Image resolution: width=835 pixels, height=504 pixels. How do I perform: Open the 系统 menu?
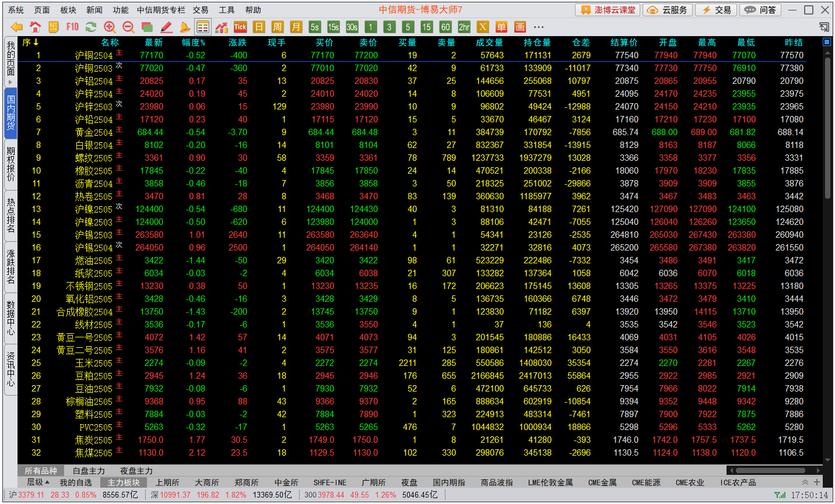(x=16, y=10)
